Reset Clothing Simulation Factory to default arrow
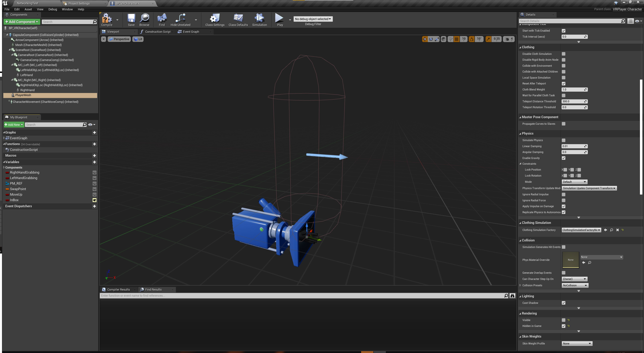This screenshot has height=353, width=644. [x=623, y=230]
